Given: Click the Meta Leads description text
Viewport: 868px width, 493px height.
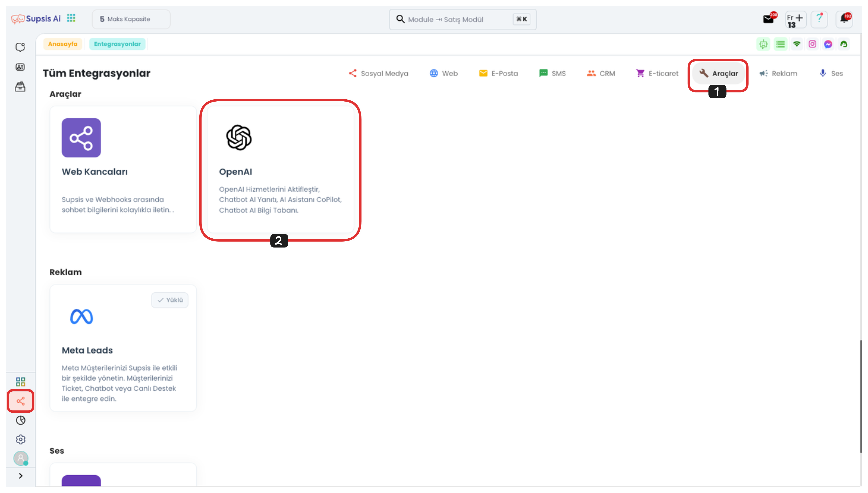Looking at the screenshot, I should [x=119, y=383].
